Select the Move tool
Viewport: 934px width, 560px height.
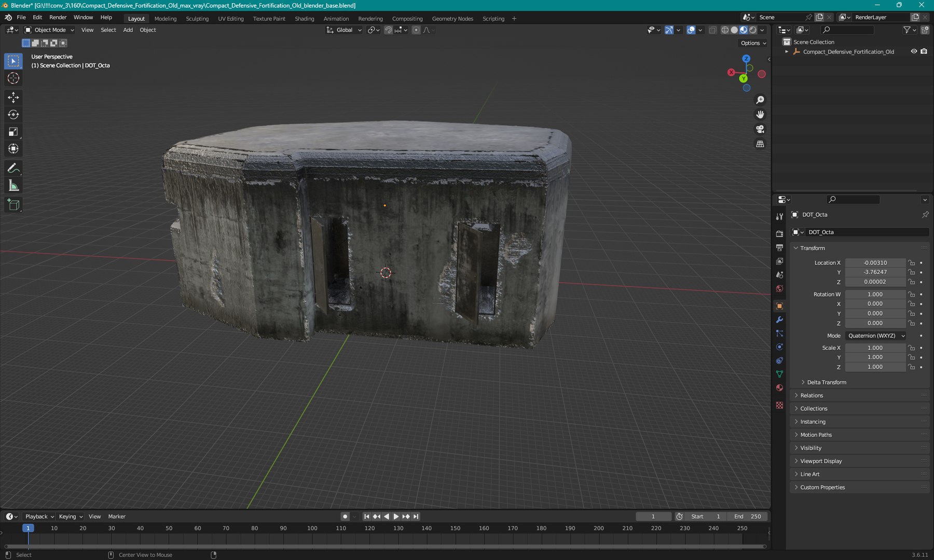[x=13, y=97]
